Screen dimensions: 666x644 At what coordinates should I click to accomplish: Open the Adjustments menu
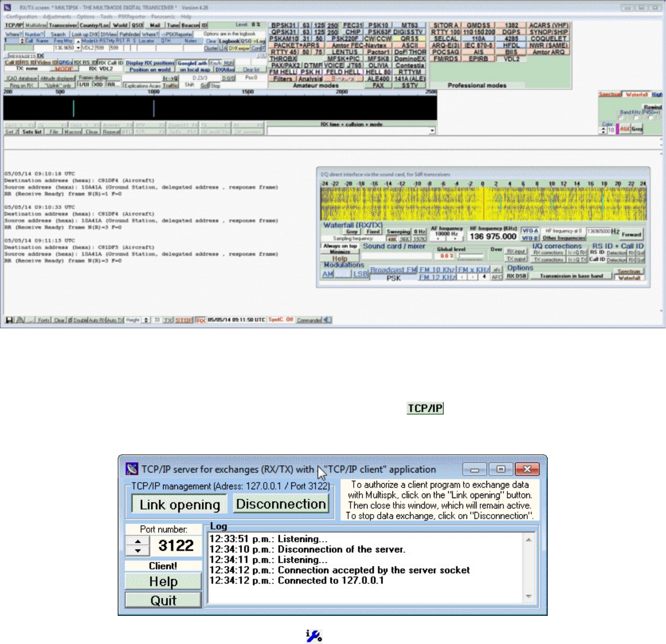57,17
